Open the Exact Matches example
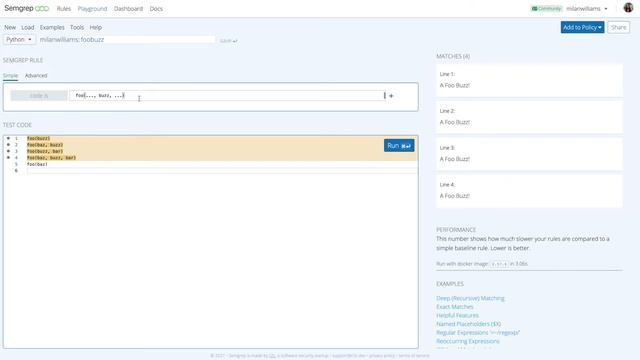Viewport: 640px width, 360px height. tap(455, 307)
